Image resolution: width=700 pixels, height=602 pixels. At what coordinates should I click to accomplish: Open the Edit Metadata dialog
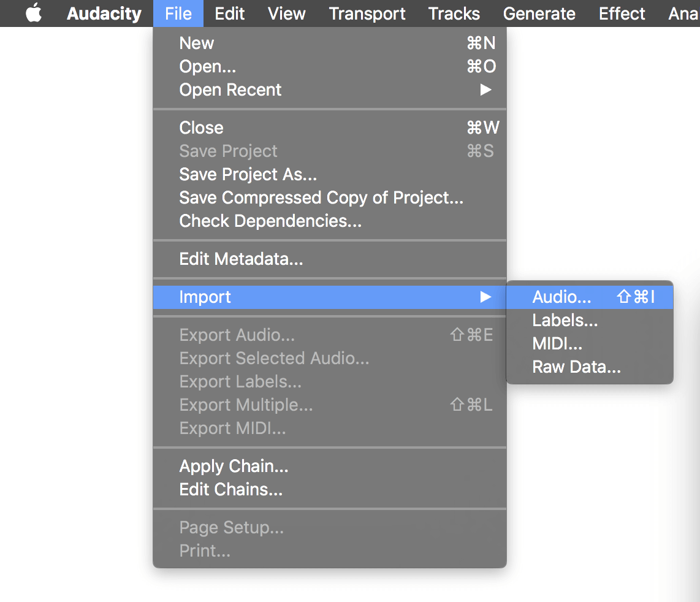240,259
